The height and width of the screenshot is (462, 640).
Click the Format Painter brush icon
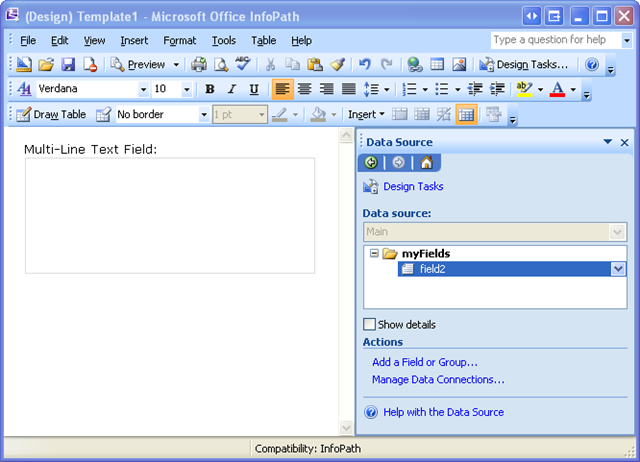tap(335, 65)
